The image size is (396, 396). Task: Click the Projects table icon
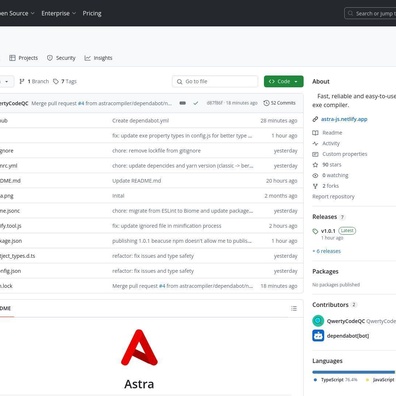(x=12, y=58)
